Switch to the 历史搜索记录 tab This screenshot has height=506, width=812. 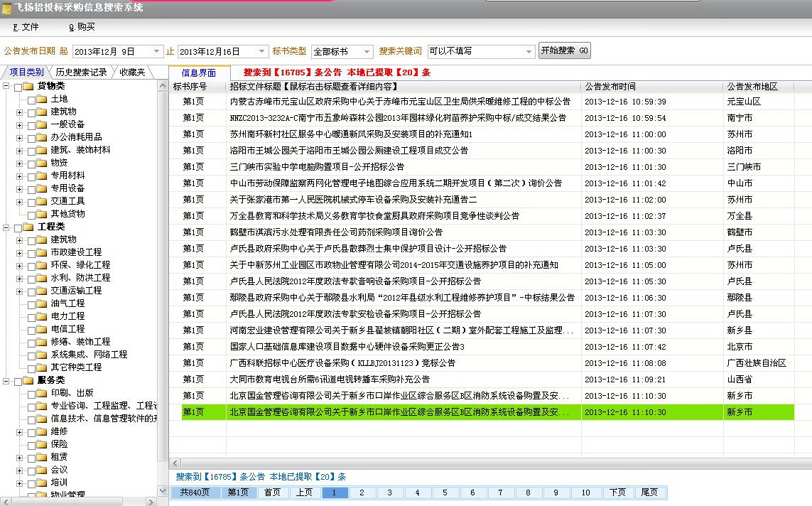point(81,72)
